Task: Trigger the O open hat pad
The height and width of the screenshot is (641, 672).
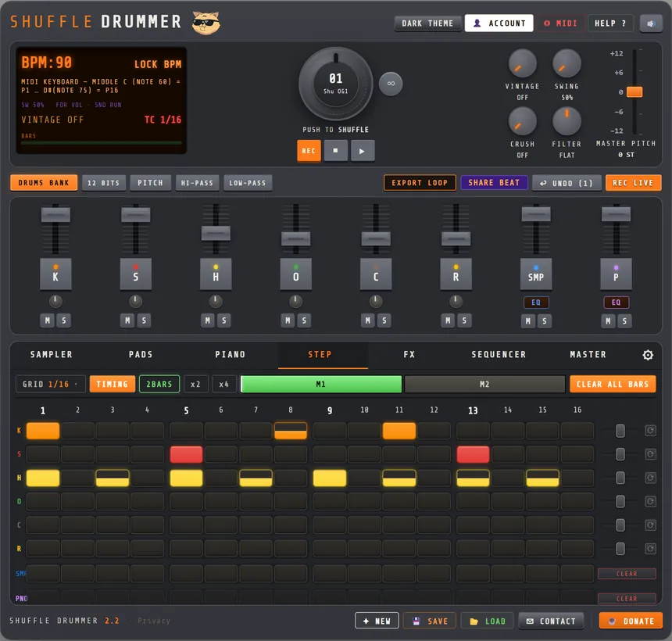Action: (x=295, y=274)
